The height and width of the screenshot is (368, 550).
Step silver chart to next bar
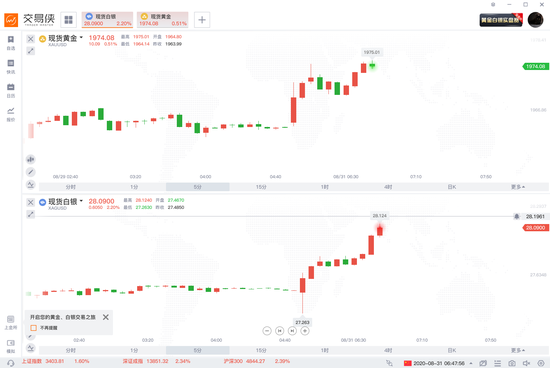point(292,331)
